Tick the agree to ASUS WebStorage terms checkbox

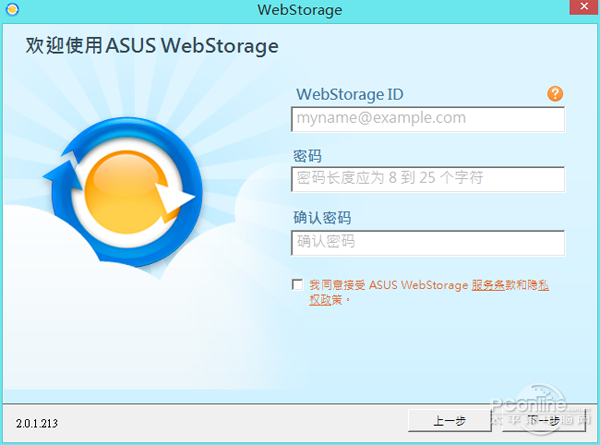(x=297, y=285)
